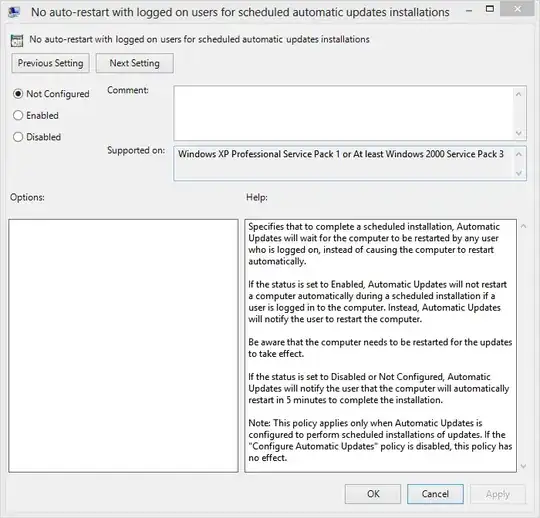Click the 'Options:' label
Image resolution: width=540 pixels, height=518 pixels.
tap(27, 197)
